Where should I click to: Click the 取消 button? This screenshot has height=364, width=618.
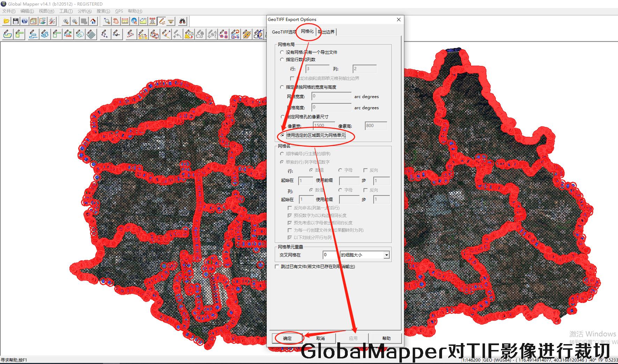point(321,338)
